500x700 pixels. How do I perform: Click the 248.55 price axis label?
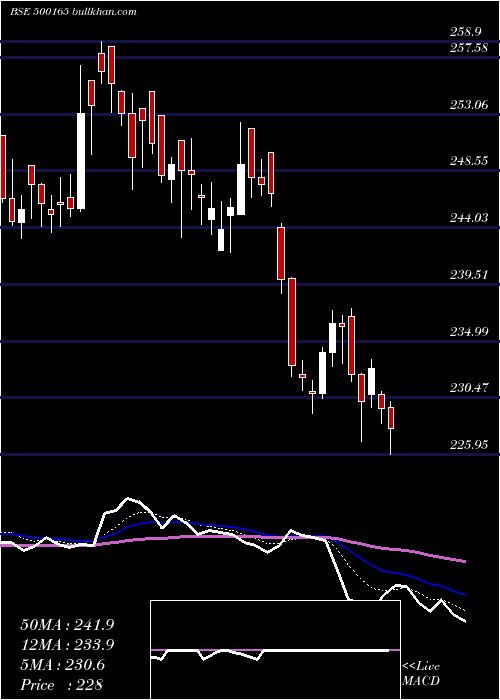tap(469, 161)
